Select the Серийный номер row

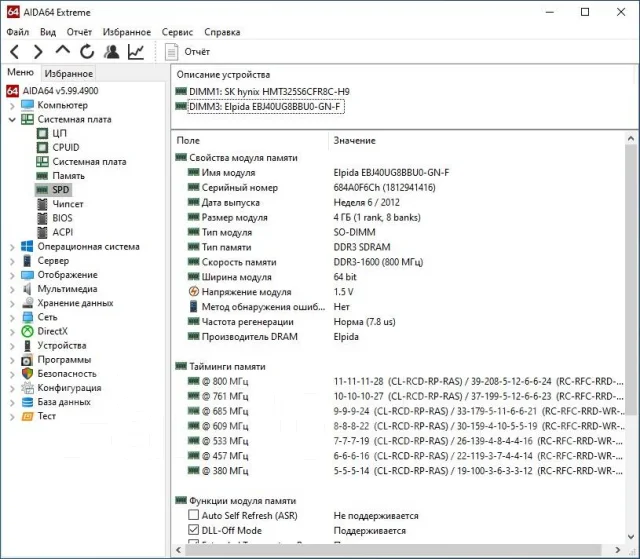398,188
